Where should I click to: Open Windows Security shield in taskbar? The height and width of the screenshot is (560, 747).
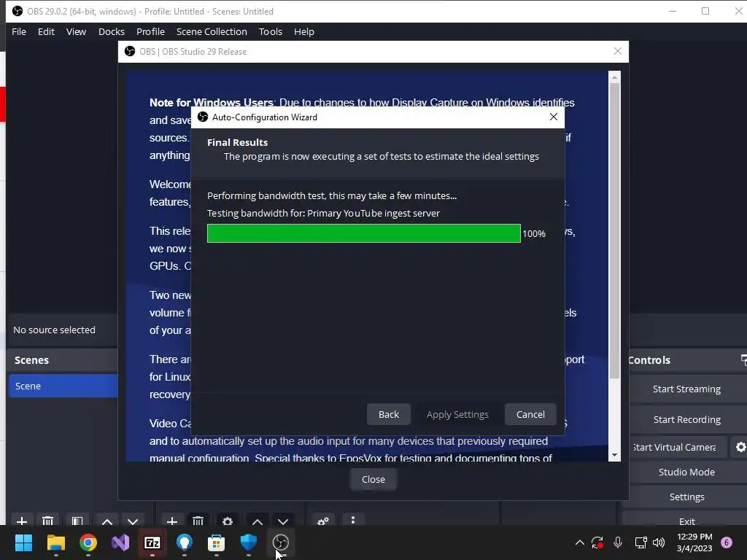pos(249,542)
